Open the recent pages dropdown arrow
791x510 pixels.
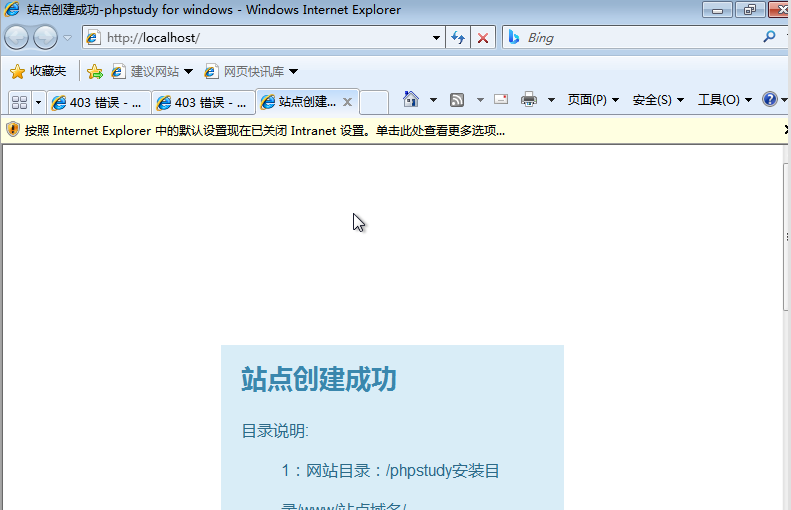pyautogui.click(x=68, y=38)
